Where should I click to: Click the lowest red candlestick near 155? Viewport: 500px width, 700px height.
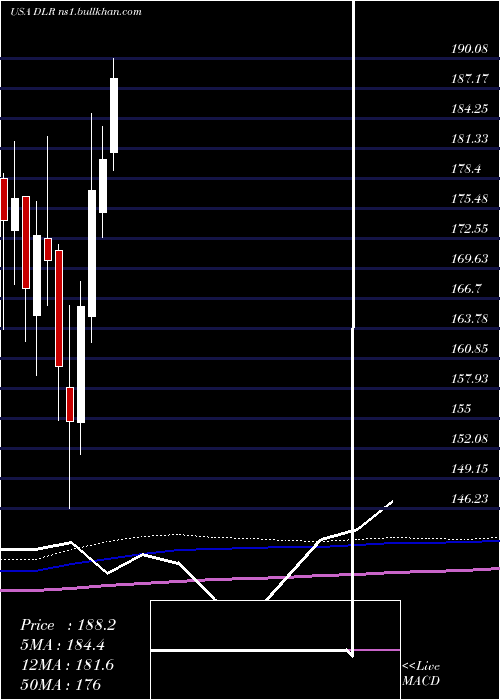pyautogui.click(x=70, y=404)
